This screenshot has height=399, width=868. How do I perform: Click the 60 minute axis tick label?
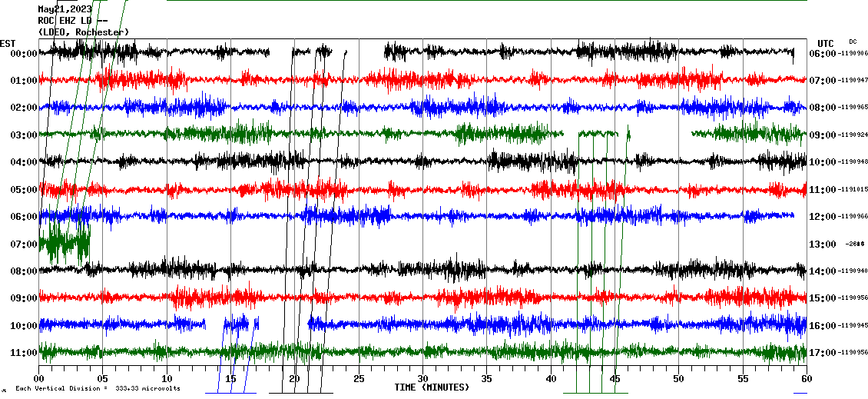pos(806,379)
